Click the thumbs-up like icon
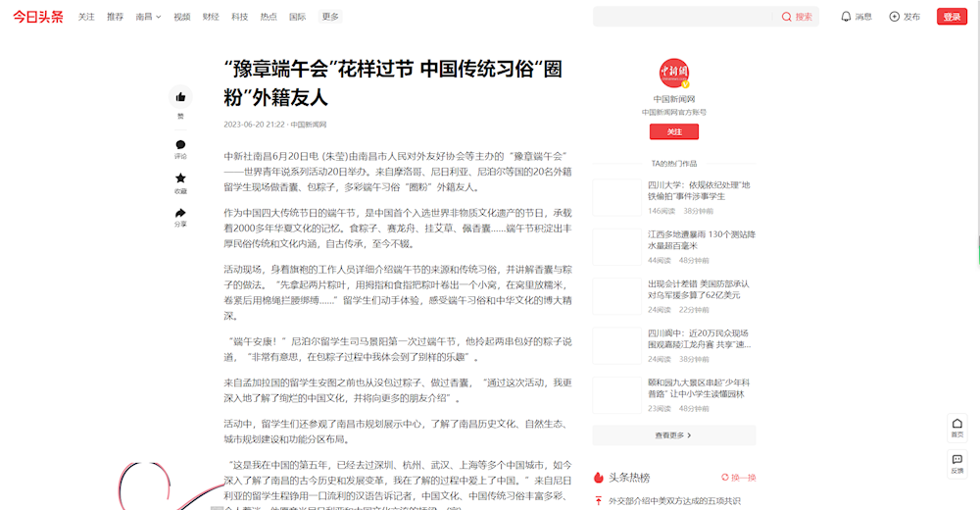Viewport: 980px width, 510px height. click(180, 97)
